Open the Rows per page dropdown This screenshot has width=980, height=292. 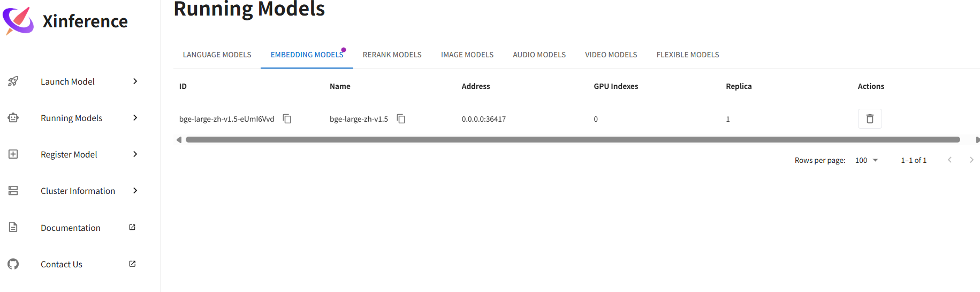pyautogui.click(x=867, y=160)
